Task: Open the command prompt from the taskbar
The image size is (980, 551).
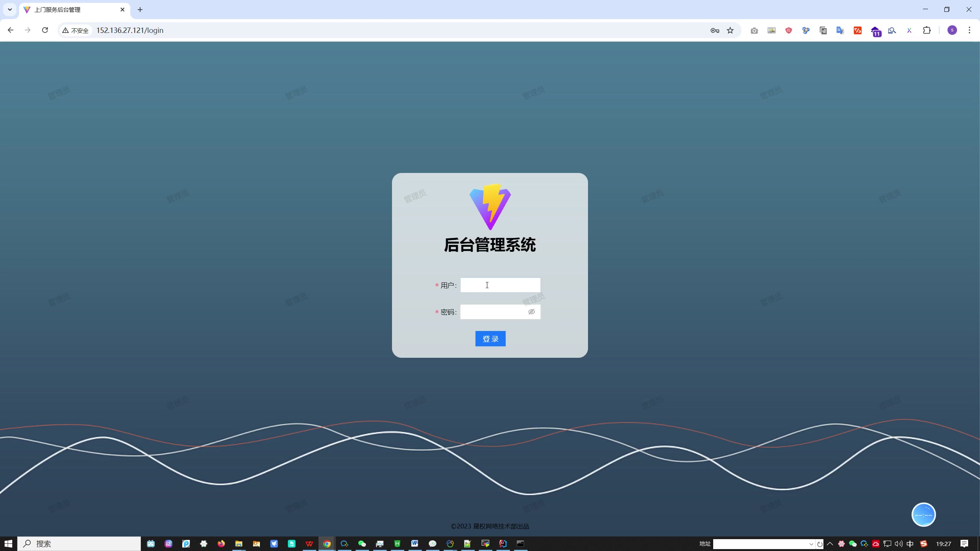Action: [521, 544]
